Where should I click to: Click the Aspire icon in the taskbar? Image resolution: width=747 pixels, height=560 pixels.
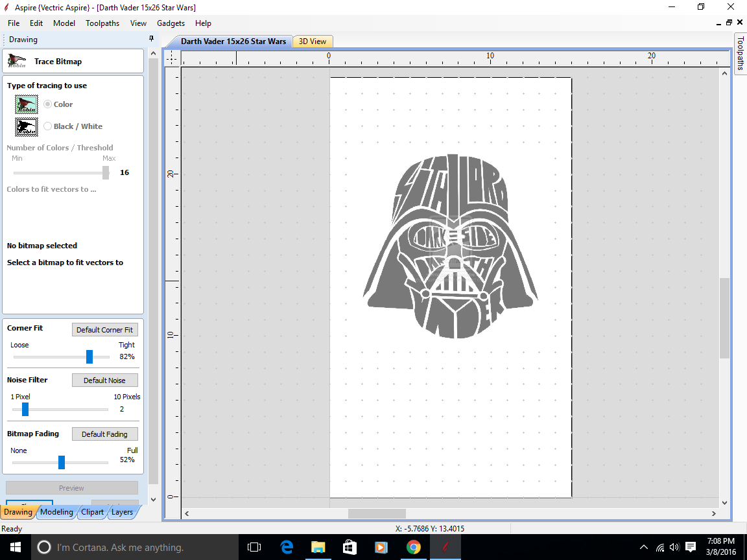445,547
